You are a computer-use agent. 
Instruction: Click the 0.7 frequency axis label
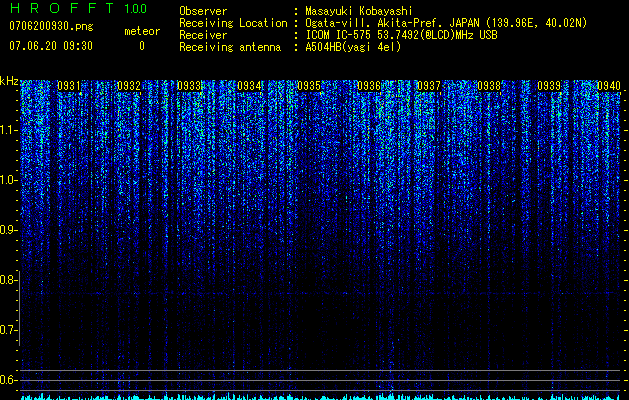coord(9,330)
